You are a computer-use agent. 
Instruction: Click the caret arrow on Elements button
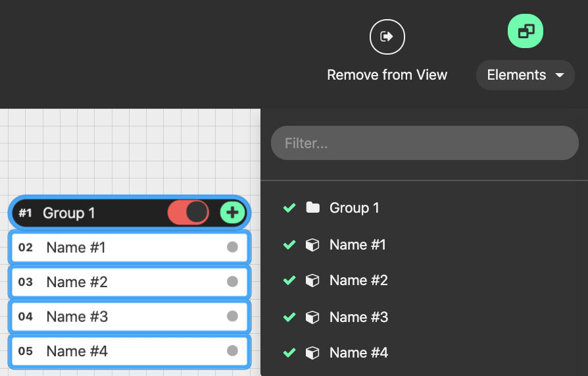click(560, 75)
